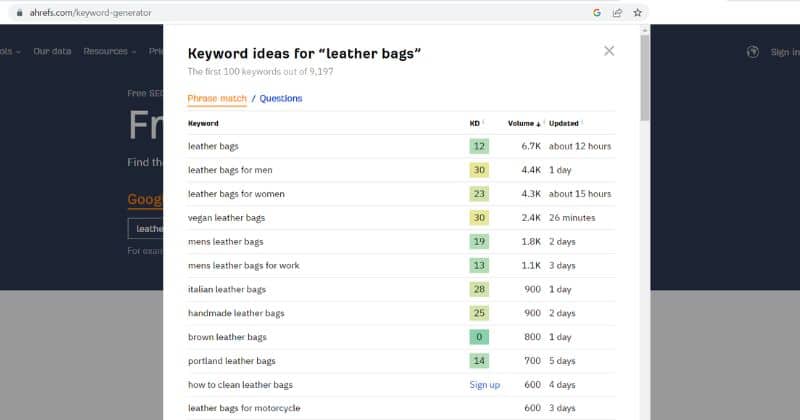
Task: Click the 4.3K volume value
Action: 531,194
